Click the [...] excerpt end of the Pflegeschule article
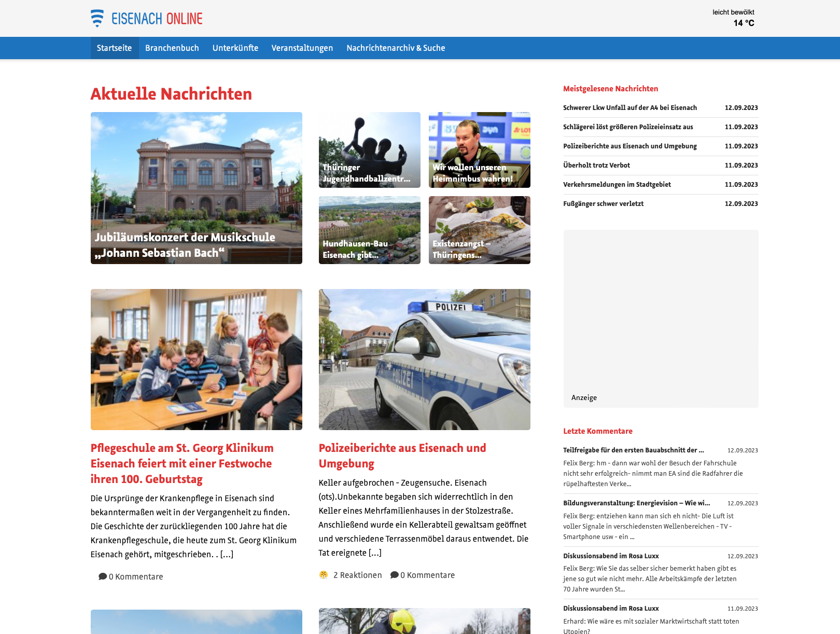840x634 pixels. (x=227, y=554)
